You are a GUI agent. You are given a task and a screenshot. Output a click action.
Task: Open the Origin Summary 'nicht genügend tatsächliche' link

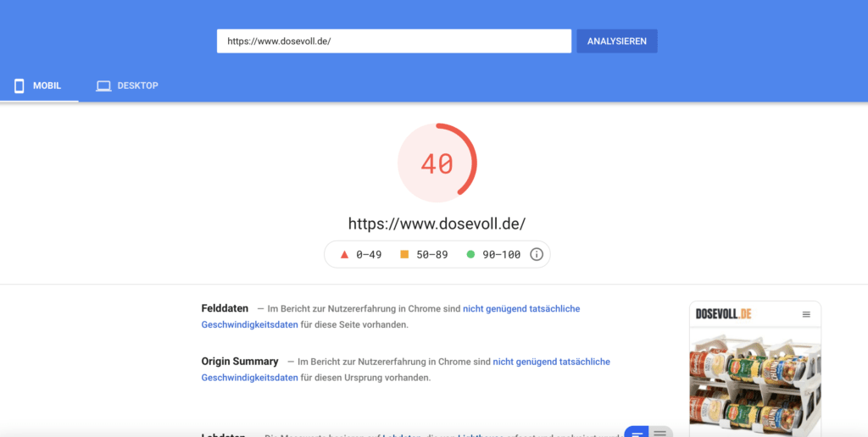551,362
